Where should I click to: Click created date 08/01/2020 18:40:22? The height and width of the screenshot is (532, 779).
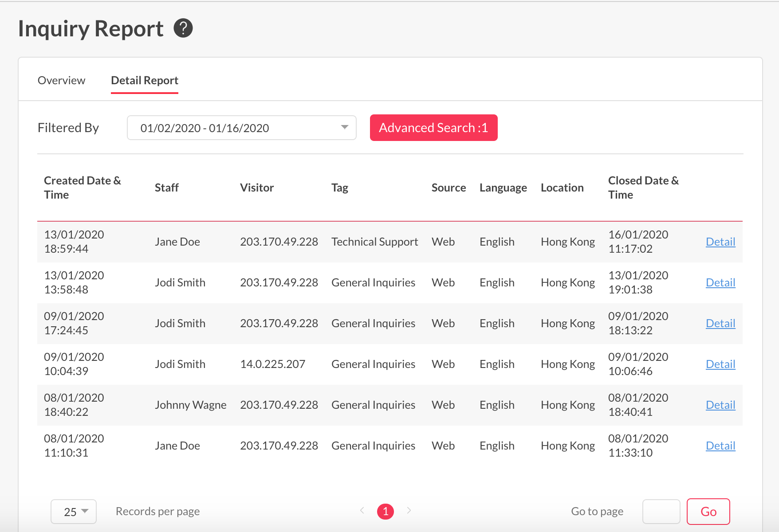(x=74, y=405)
